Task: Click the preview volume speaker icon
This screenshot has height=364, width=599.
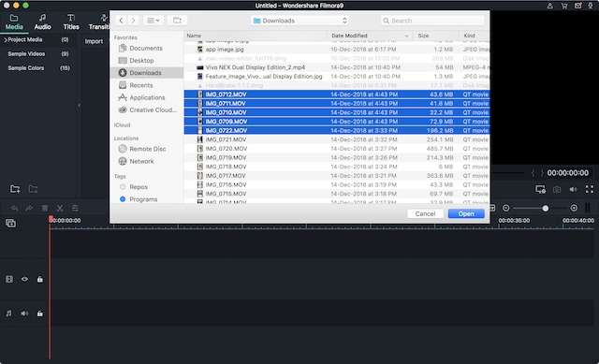Action: click(574, 189)
